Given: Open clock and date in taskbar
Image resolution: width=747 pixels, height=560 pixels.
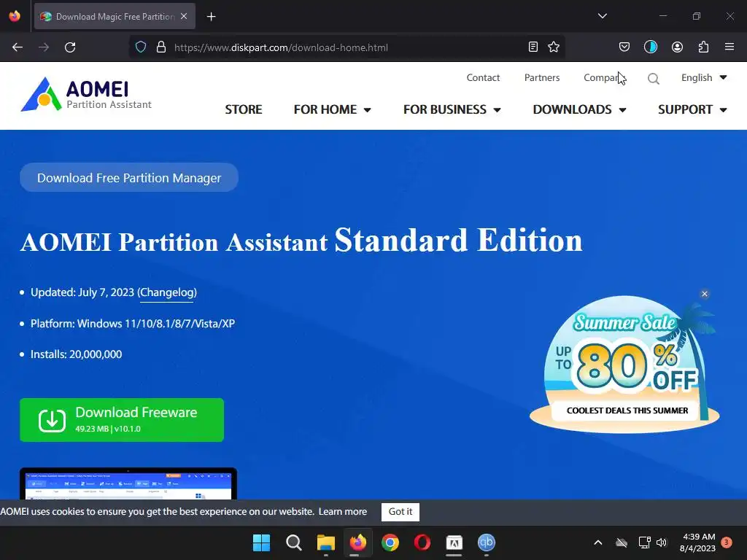Looking at the screenshot, I should pyautogui.click(x=697, y=542).
